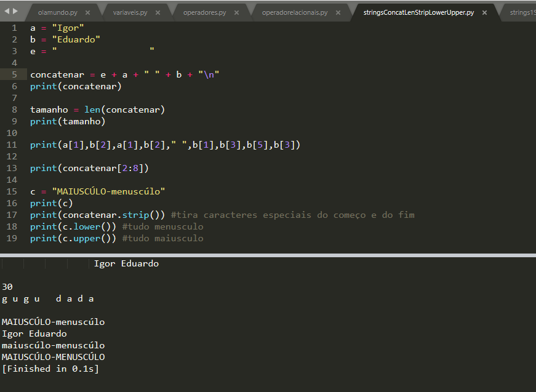536x392 pixels.
Task: Click the len function call on line 8
Action: pos(92,110)
